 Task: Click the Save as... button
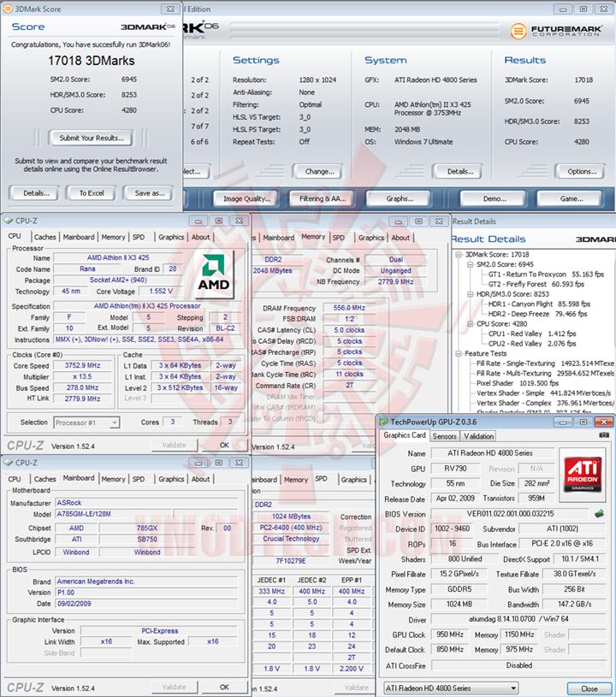pos(149,193)
